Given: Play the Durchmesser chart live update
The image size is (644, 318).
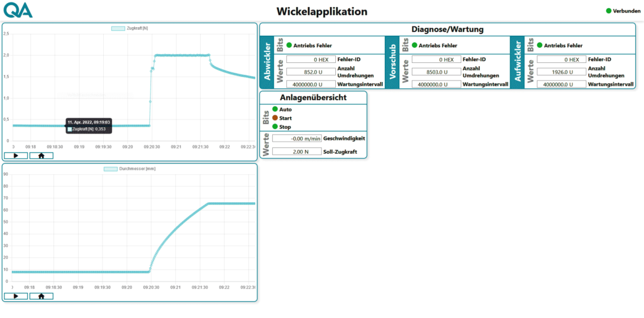Looking at the screenshot, I should [x=16, y=296].
